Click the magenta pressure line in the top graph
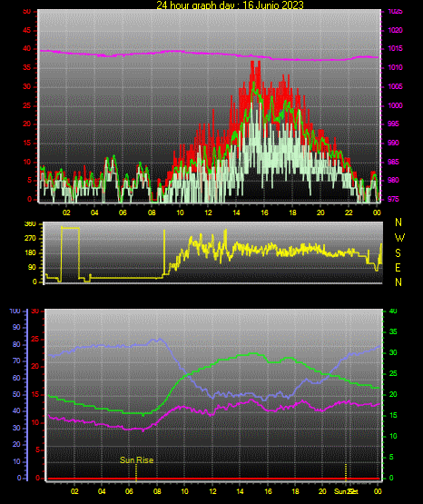423x504 pixels. click(x=209, y=54)
